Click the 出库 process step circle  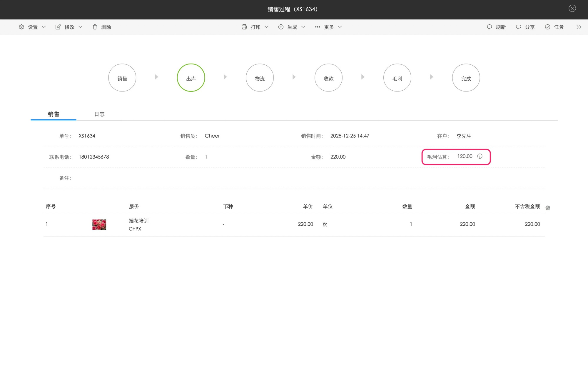191,78
